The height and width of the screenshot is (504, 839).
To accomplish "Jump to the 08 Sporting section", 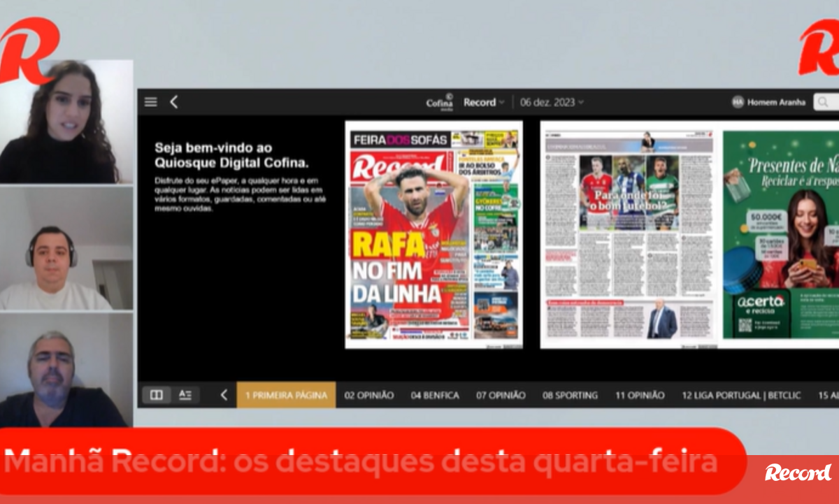I will pos(570,395).
